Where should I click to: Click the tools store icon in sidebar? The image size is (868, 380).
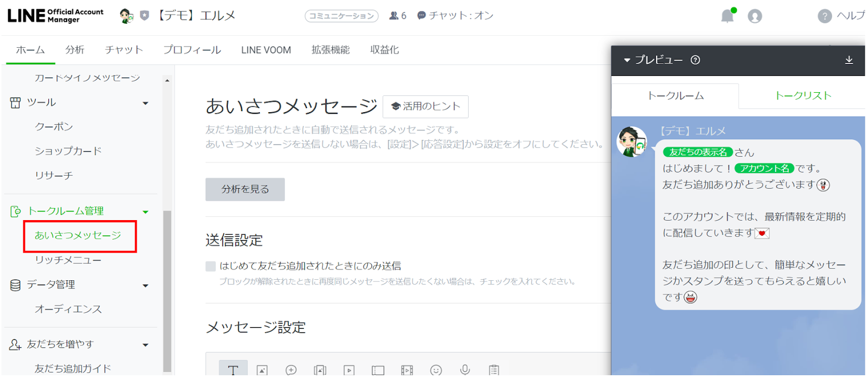pos(15,102)
